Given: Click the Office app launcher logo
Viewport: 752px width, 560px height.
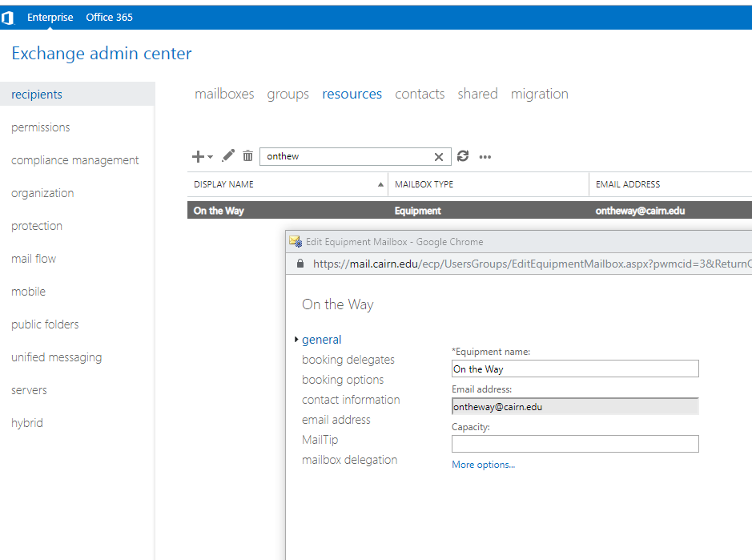Looking at the screenshot, I should pyautogui.click(x=9, y=16).
